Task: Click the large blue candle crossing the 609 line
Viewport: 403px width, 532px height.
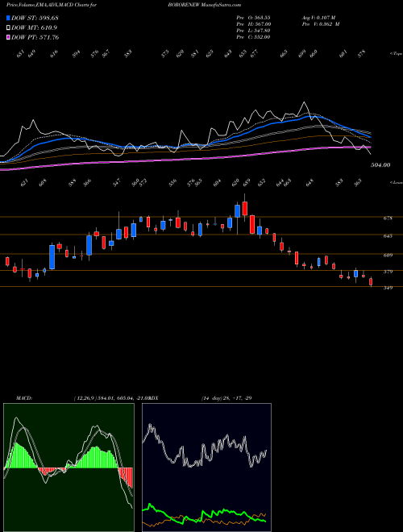Action: [52, 256]
